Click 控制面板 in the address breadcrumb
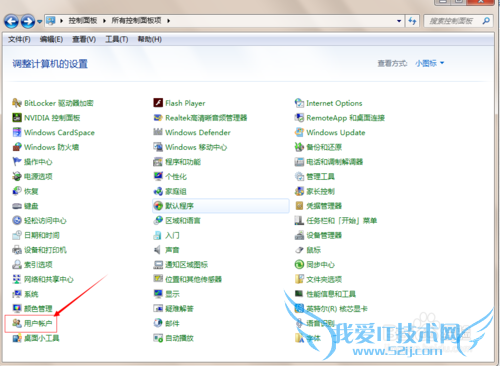The image size is (500, 366). (83, 21)
